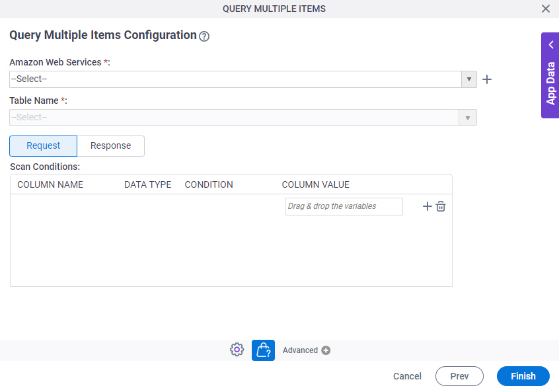This screenshot has height=392, width=559.
Task: Cancel the Query Multiple Items configuration
Action: click(407, 376)
